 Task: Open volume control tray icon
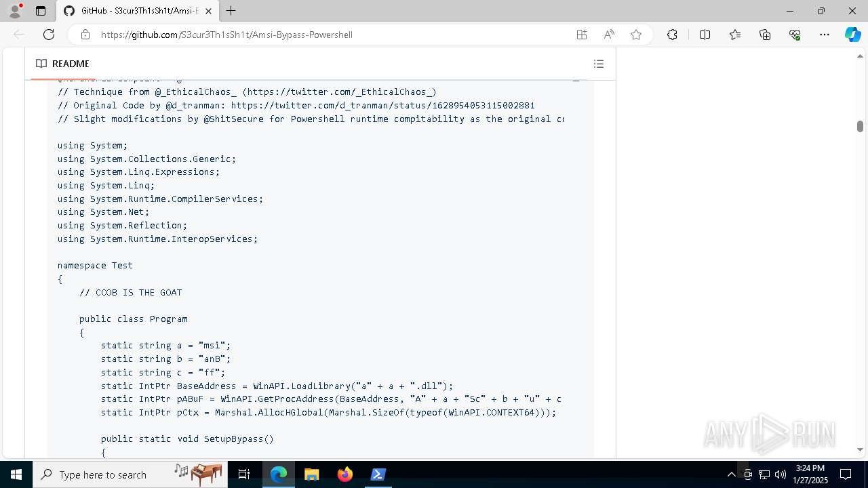coord(781,474)
